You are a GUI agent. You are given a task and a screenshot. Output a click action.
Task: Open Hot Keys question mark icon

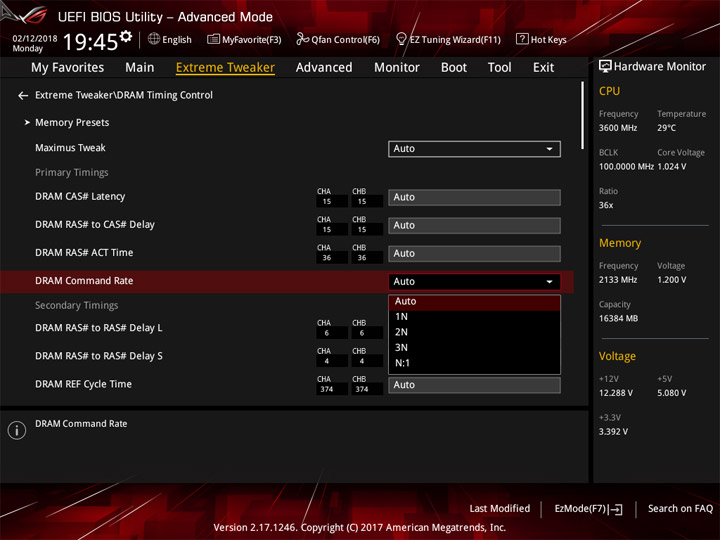522,39
